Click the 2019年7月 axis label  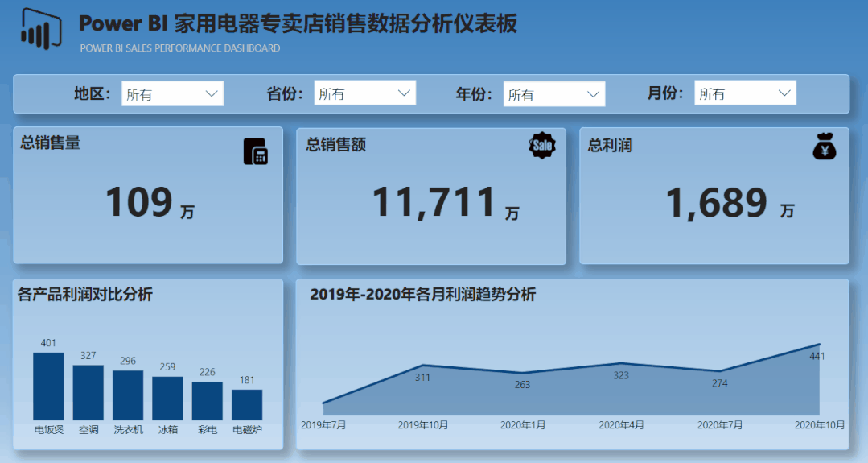(324, 425)
